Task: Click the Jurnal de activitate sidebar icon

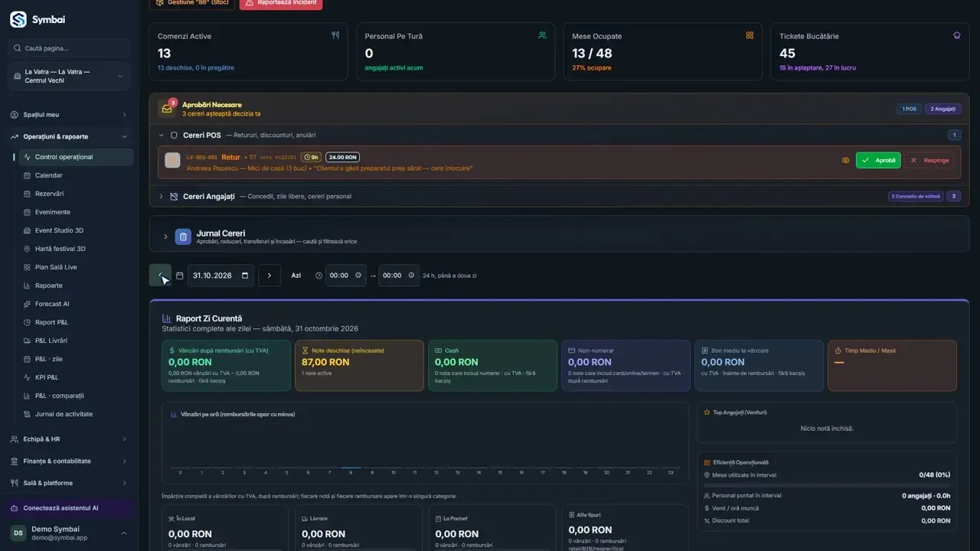Action: pos(27,414)
